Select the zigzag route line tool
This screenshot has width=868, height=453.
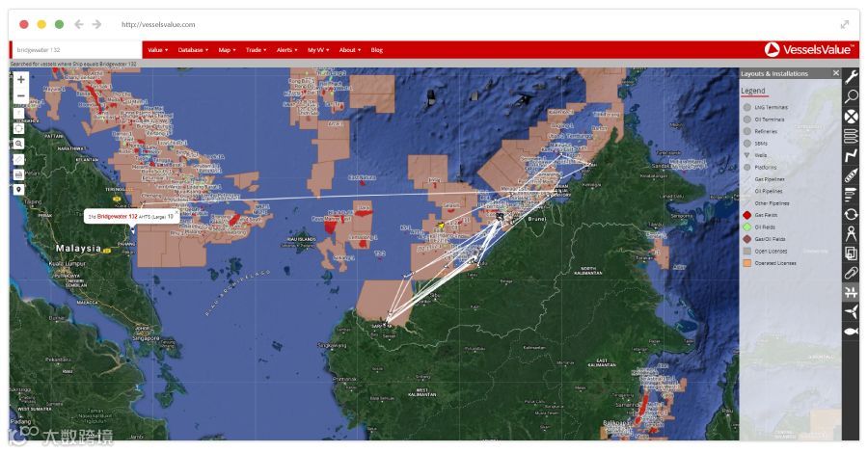click(851, 155)
